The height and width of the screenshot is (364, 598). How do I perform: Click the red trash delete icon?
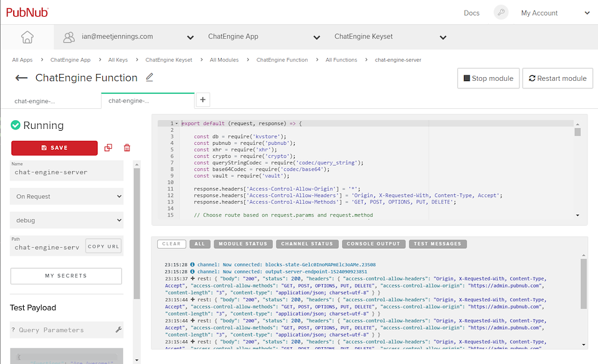tap(127, 148)
